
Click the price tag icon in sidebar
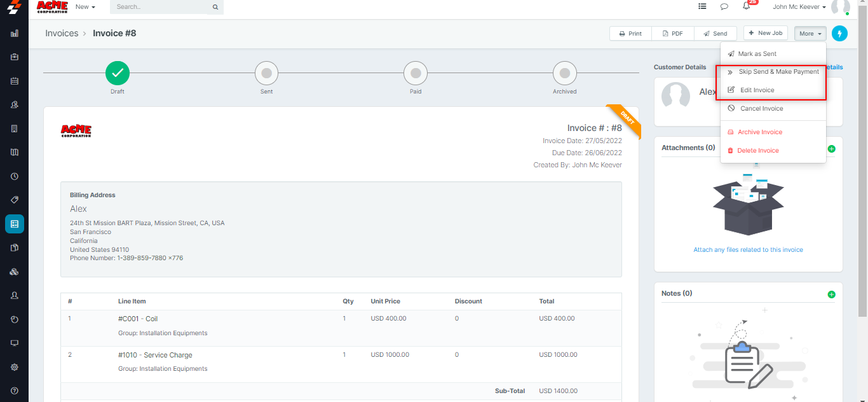point(14,200)
